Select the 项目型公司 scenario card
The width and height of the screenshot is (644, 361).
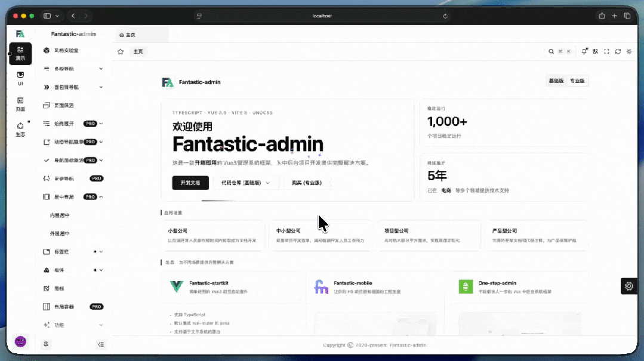click(429, 235)
